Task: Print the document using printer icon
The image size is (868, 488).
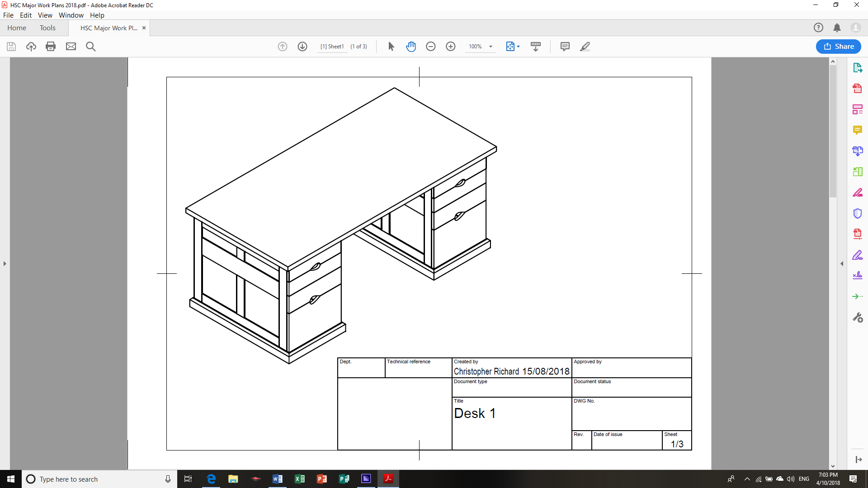Action: [51, 47]
